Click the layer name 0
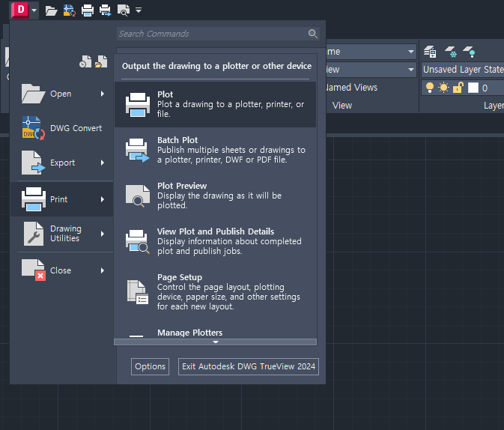504x430 pixels. click(x=485, y=88)
